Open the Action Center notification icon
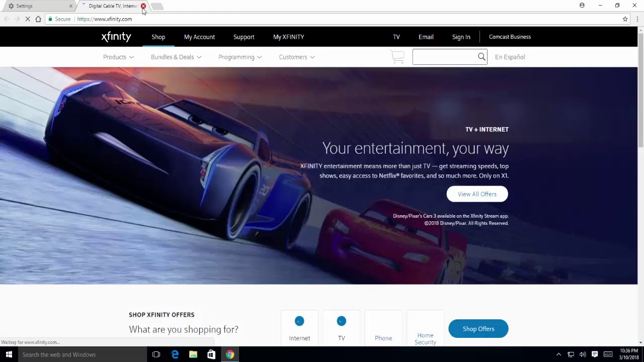Screen dimensions: 644x362 point(595,354)
